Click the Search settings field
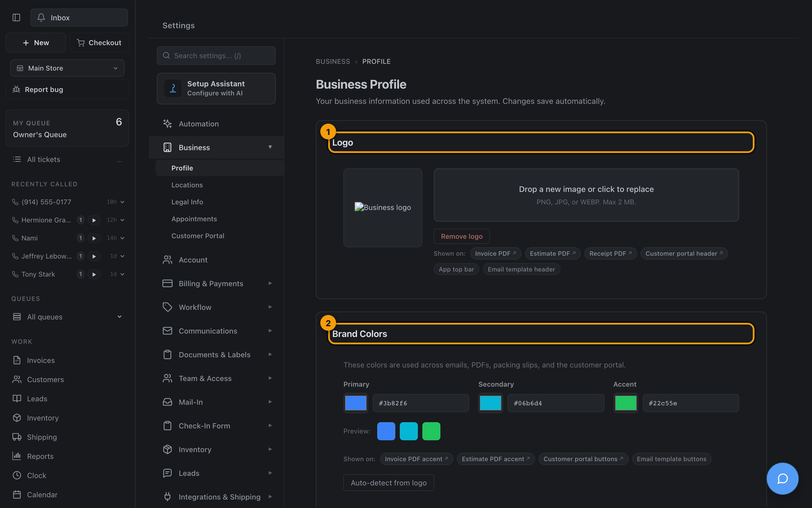 (216, 55)
